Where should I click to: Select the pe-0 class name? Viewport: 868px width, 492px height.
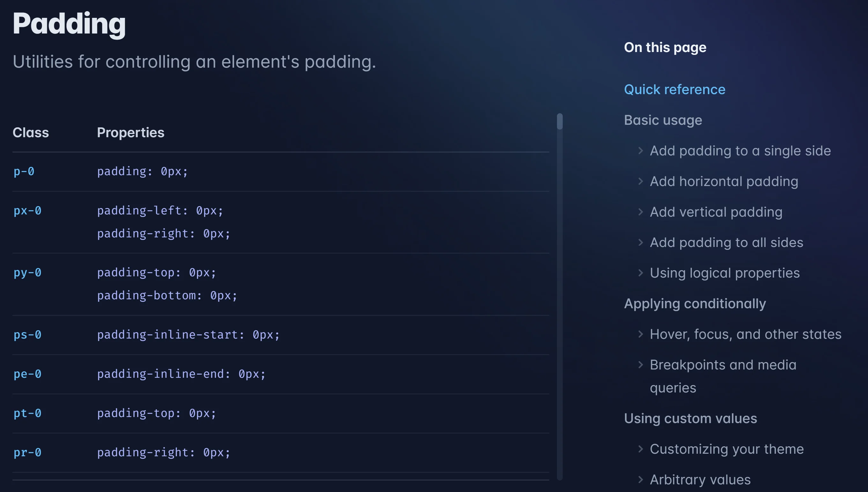27,374
